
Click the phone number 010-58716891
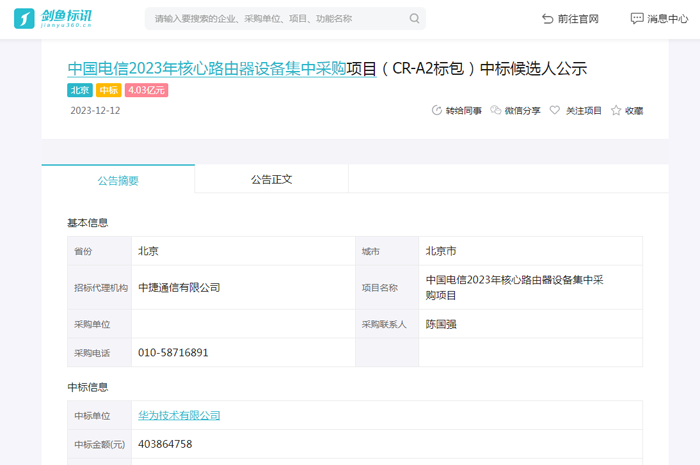(x=173, y=353)
